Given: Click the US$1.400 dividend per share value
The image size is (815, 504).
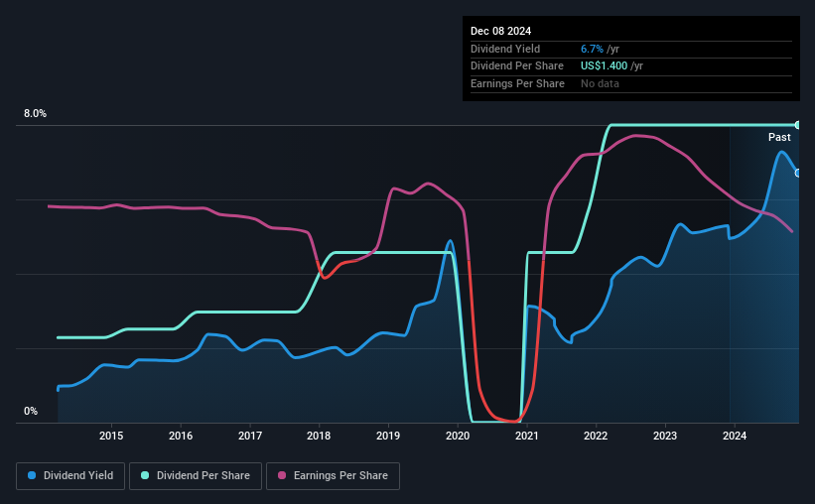Looking at the screenshot, I should (x=604, y=66).
